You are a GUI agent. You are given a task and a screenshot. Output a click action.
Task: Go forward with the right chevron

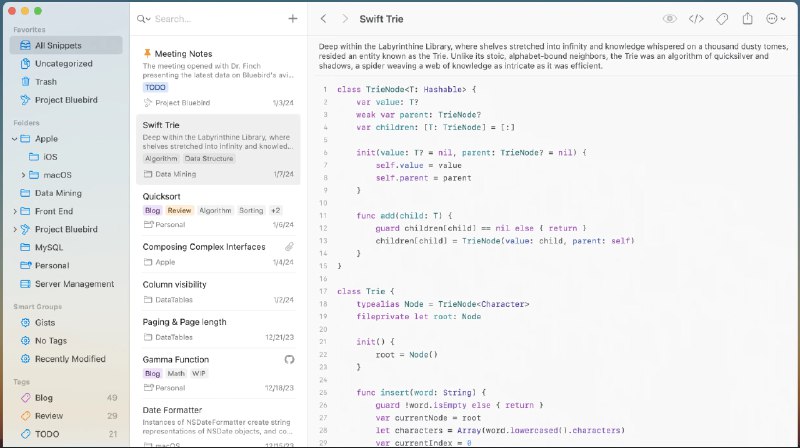[346, 18]
